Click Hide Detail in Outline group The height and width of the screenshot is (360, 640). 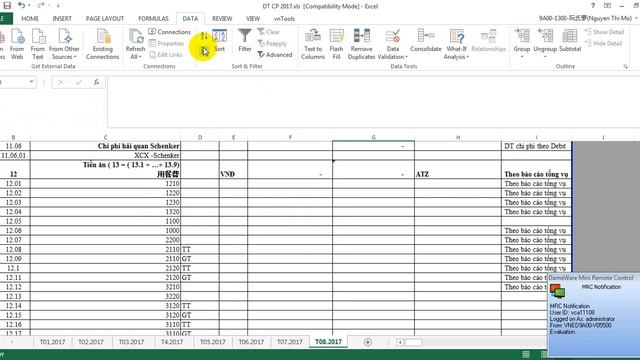click(603, 43)
